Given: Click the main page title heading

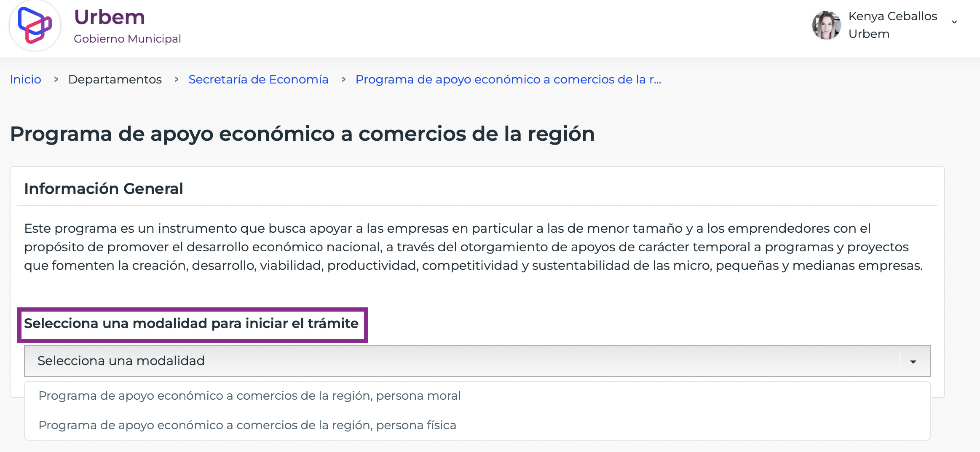Looking at the screenshot, I should [x=302, y=134].
